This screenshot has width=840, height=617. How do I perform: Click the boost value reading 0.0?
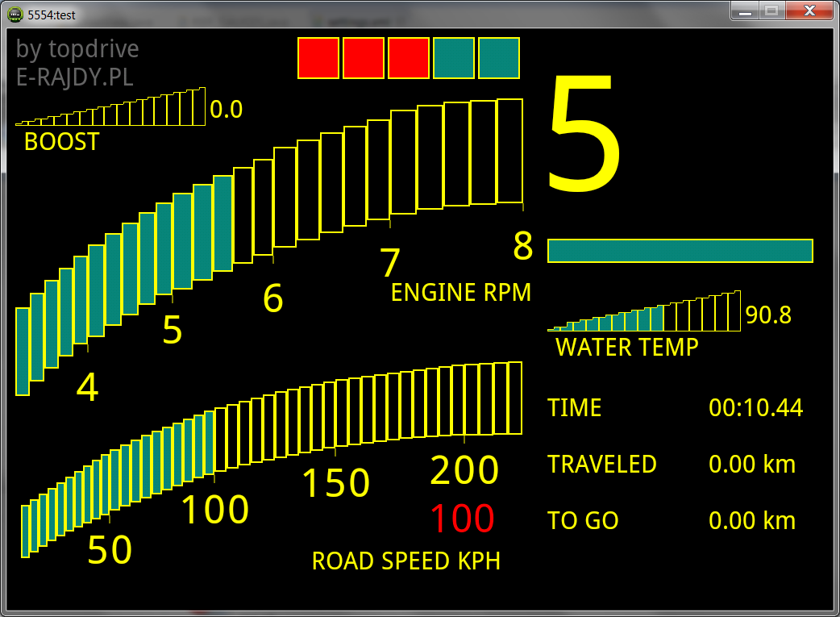click(x=227, y=109)
